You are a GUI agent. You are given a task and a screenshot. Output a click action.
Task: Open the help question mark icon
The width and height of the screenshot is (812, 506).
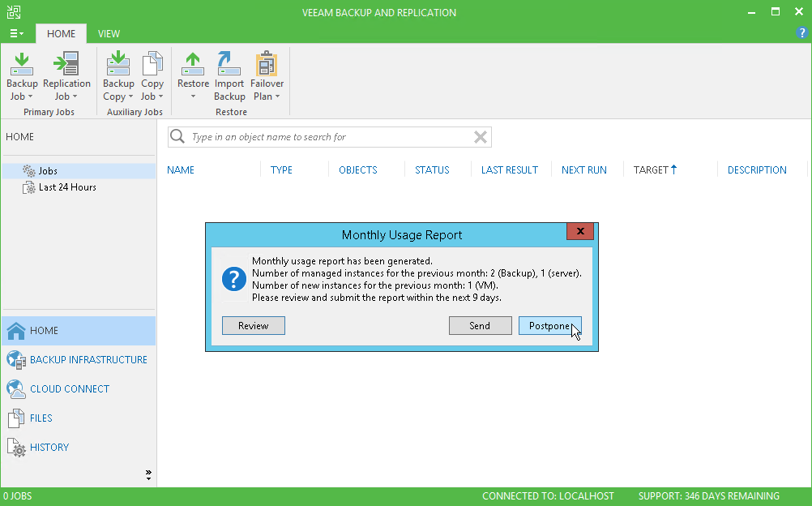[801, 32]
